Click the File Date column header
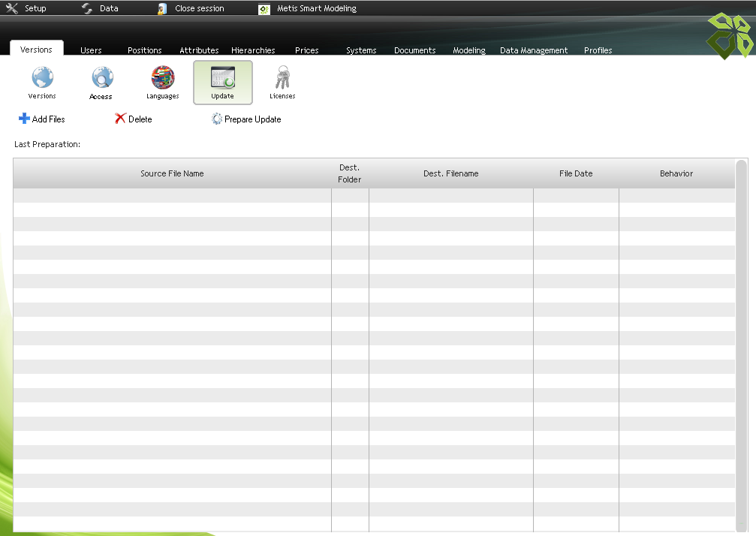 pos(576,173)
